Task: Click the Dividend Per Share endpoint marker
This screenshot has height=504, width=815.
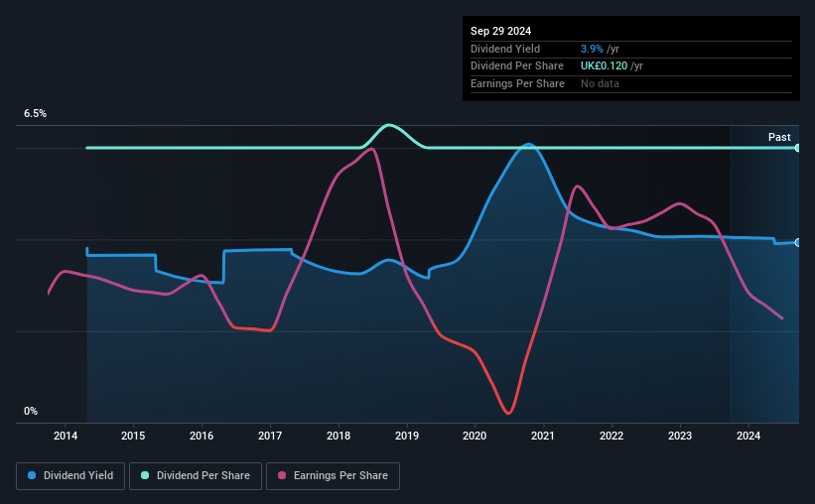Action: click(798, 148)
